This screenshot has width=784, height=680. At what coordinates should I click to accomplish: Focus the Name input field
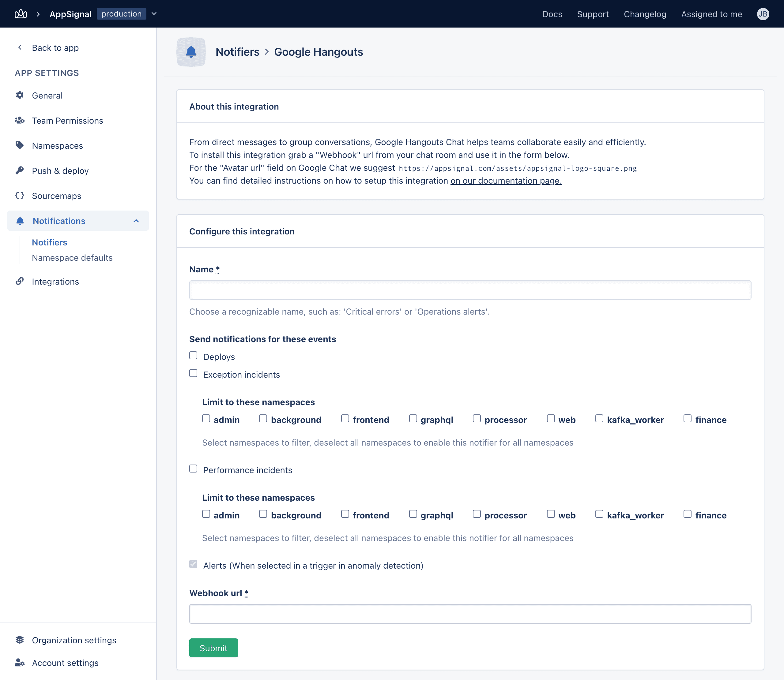(x=470, y=290)
